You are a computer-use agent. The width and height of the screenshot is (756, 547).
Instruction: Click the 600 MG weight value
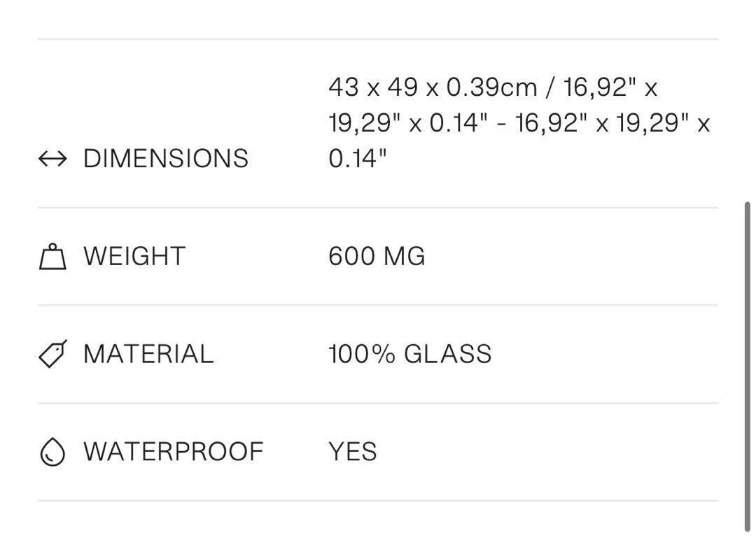click(377, 256)
